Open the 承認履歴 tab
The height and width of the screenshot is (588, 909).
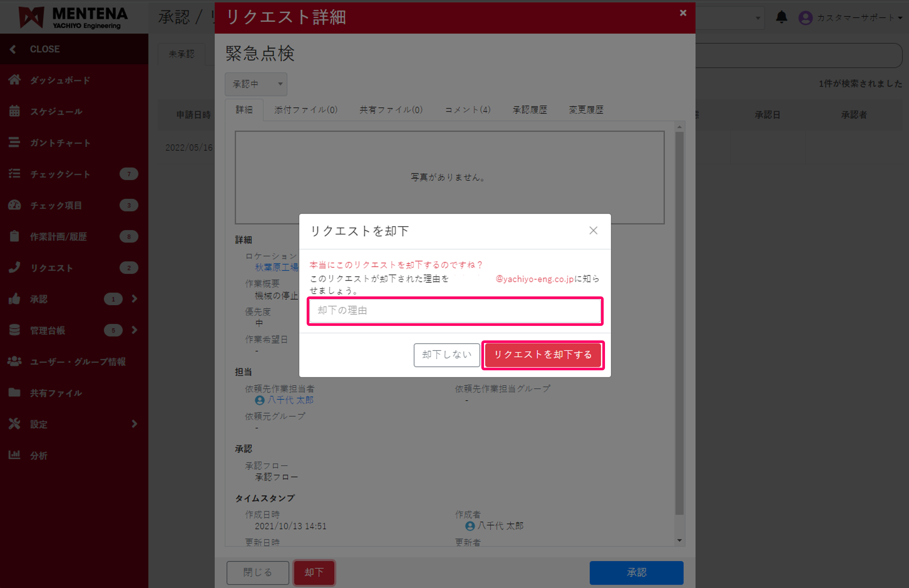pos(529,110)
